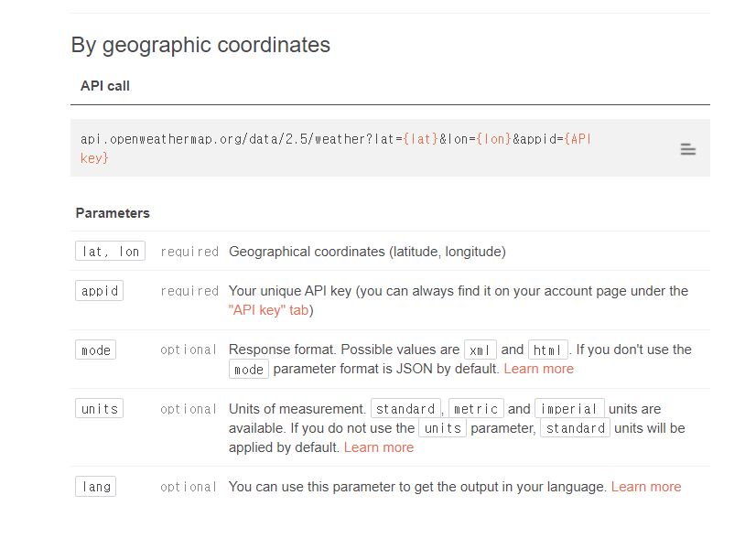Click the xml value code tag
This screenshot has height=538, width=756.
tap(481, 350)
